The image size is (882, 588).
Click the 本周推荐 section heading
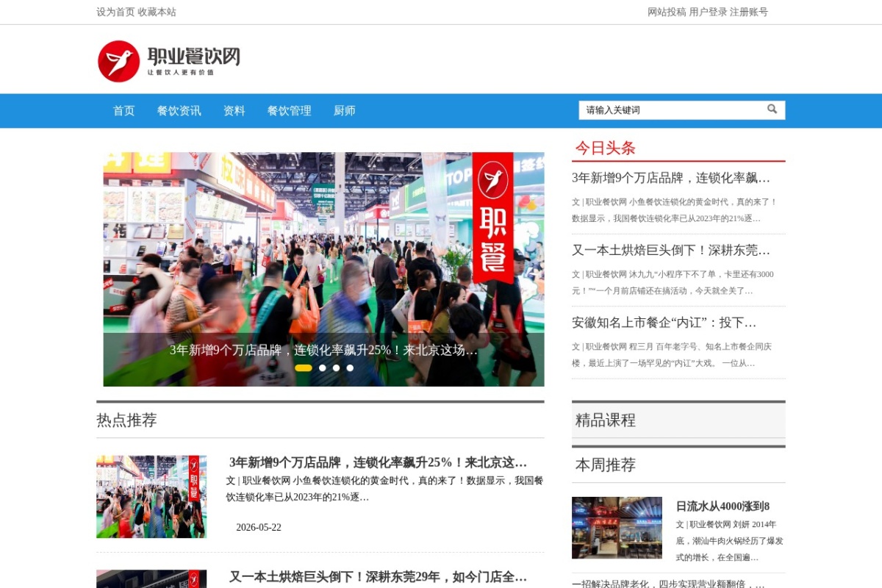pos(606,465)
